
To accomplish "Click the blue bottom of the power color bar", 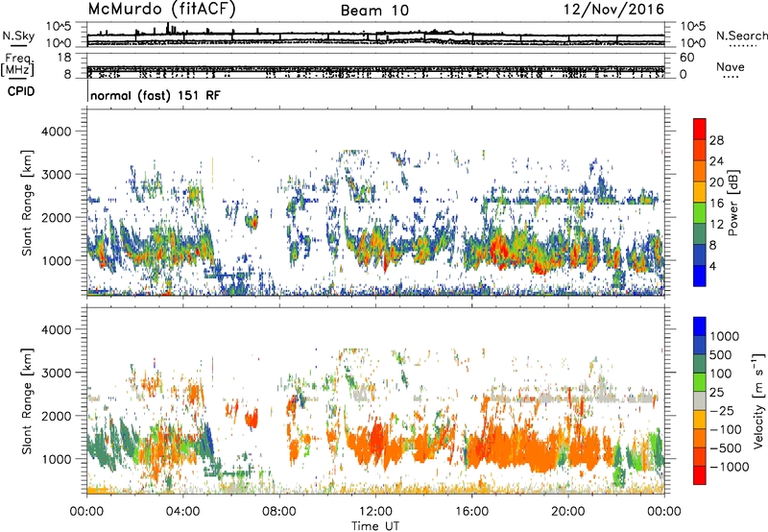I will coord(700,276).
